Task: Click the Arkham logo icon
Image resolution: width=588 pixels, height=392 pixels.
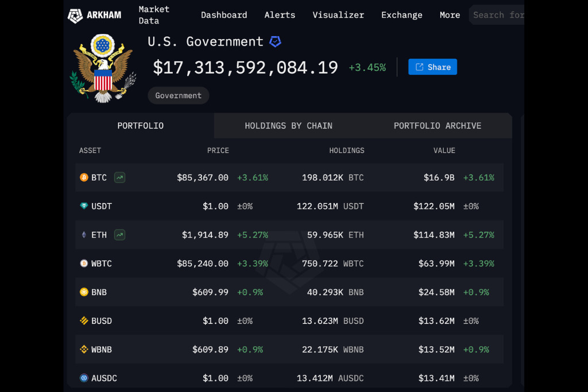Action: (75, 15)
